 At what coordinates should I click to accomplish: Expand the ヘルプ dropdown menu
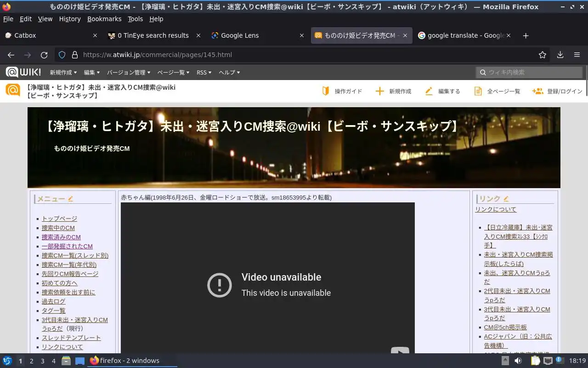pyautogui.click(x=229, y=72)
